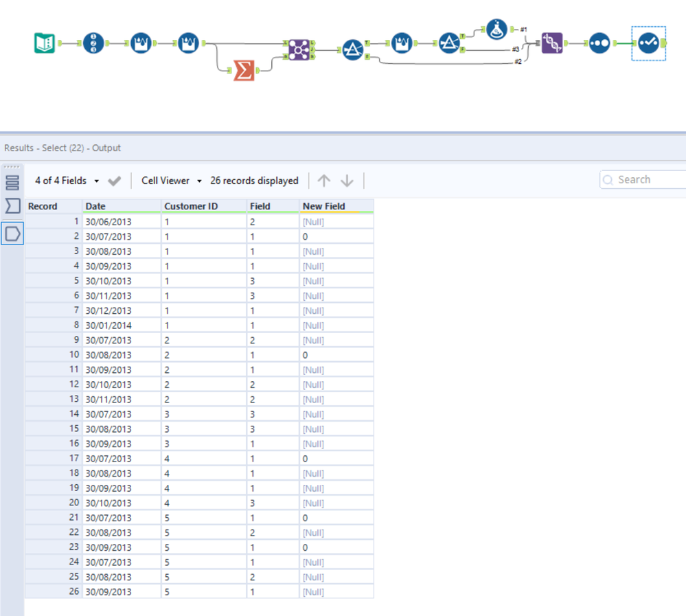Click the down arrow in Results toolbar
Image resolution: width=686 pixels, height=616 pixels.
347,180
